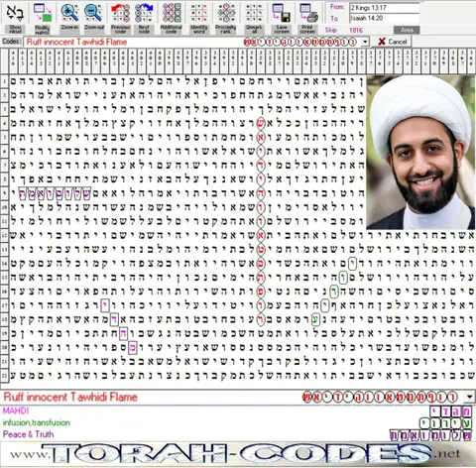Click the Hebrew MAHDI letters beside the list
This screenshot has height=468, width=476.
click(451, 411)
